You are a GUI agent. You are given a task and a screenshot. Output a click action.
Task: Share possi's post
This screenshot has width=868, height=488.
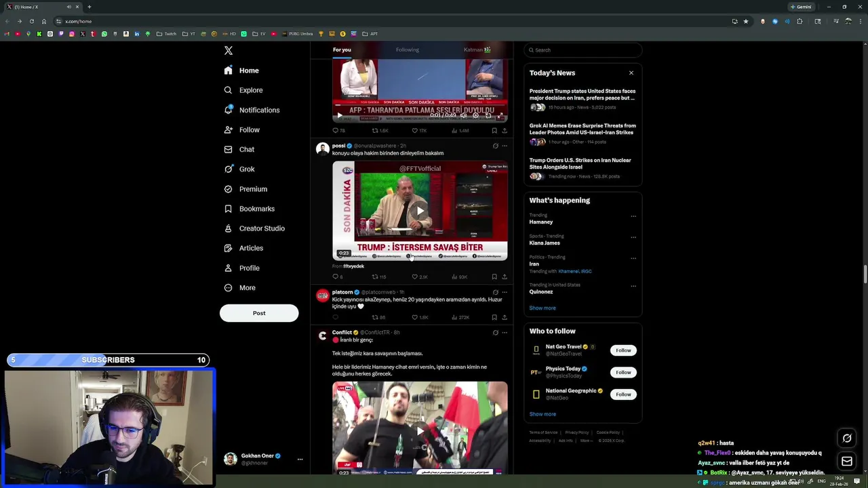point(505,277)
